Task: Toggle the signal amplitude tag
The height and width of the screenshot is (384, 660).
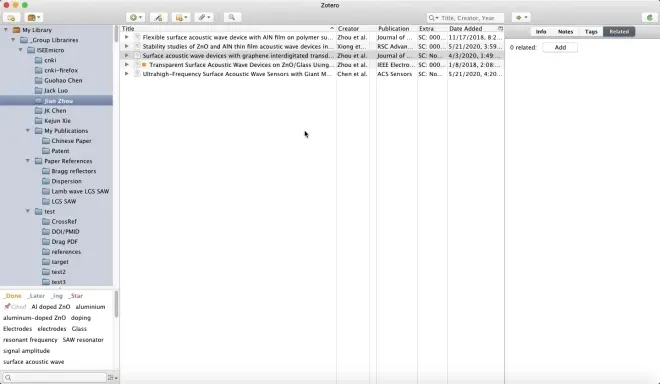Action: pos(27,351)
